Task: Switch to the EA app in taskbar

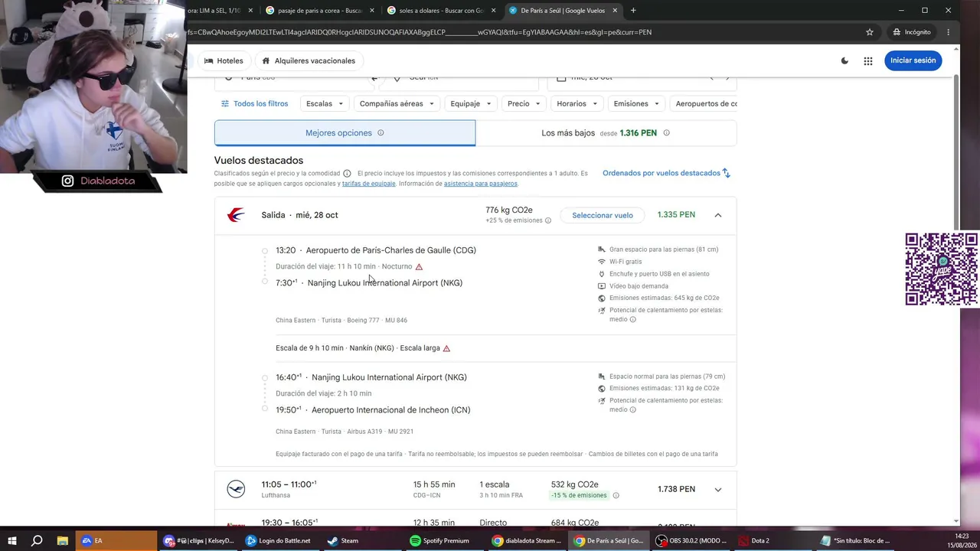Action: [x=116, y=540]
